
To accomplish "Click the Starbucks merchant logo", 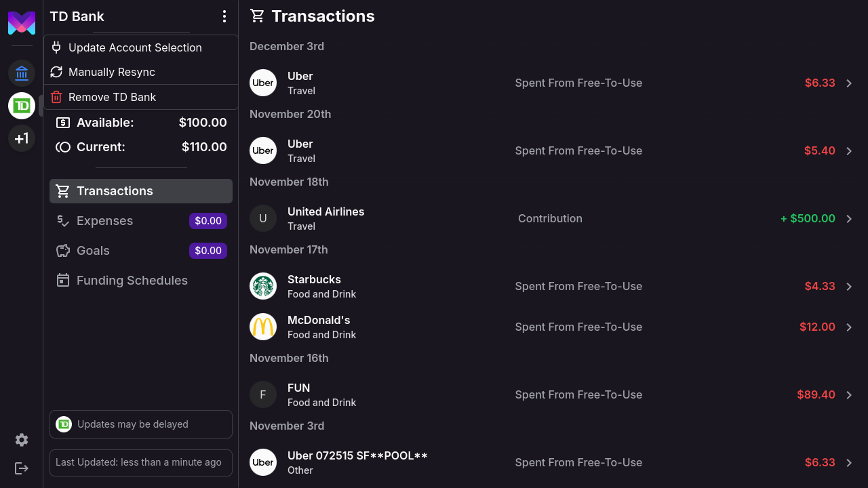I will (263, 286).
